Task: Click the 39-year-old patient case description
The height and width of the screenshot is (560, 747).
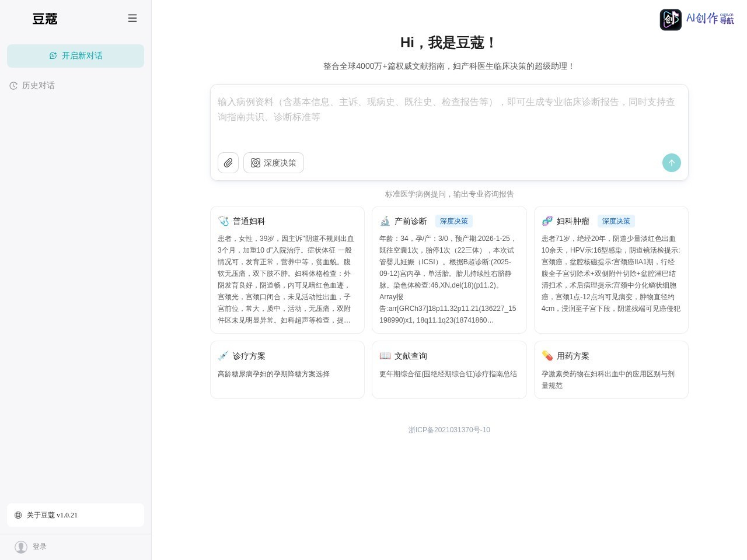Action: 286,279
